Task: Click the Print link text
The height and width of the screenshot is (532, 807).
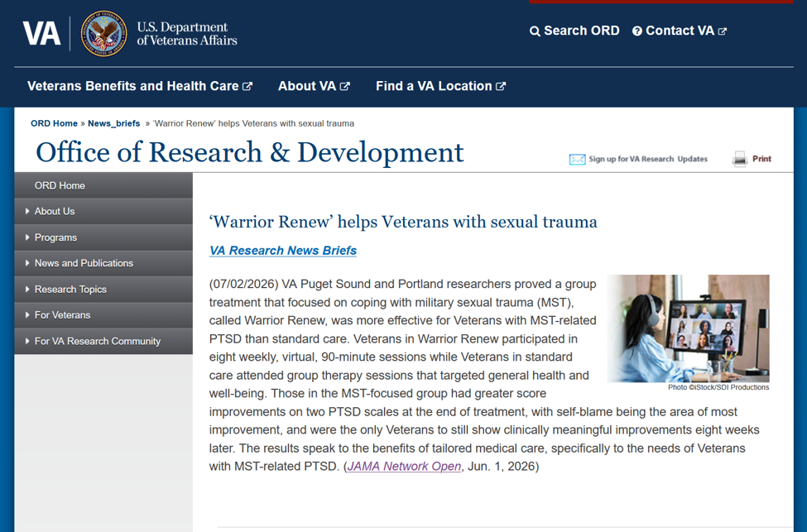Action: [x=761, y=159]
